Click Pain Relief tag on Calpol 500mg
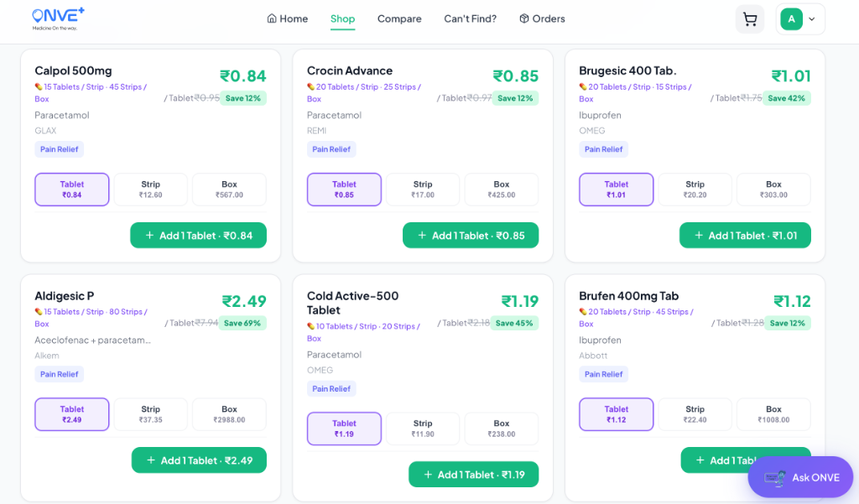This screenshot has height=504, width=859. tap(60, 149)
